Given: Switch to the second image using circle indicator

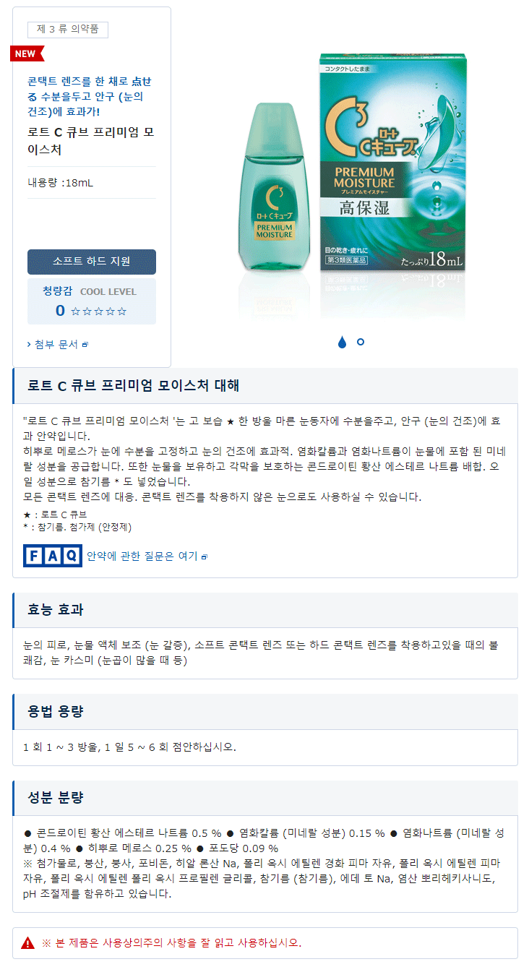Looking at the screenshot, I should pos(361,342).
